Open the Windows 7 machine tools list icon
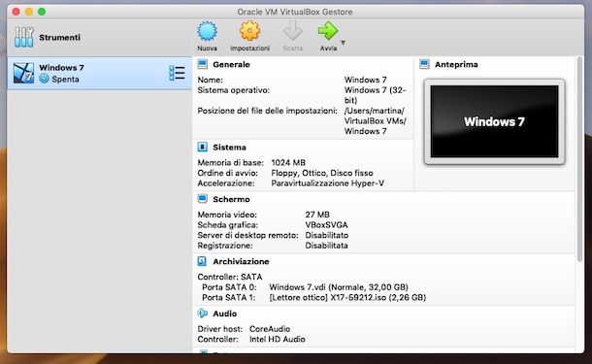Image resolution: width=592 pixels, height=364 pixels. point(177,73)
